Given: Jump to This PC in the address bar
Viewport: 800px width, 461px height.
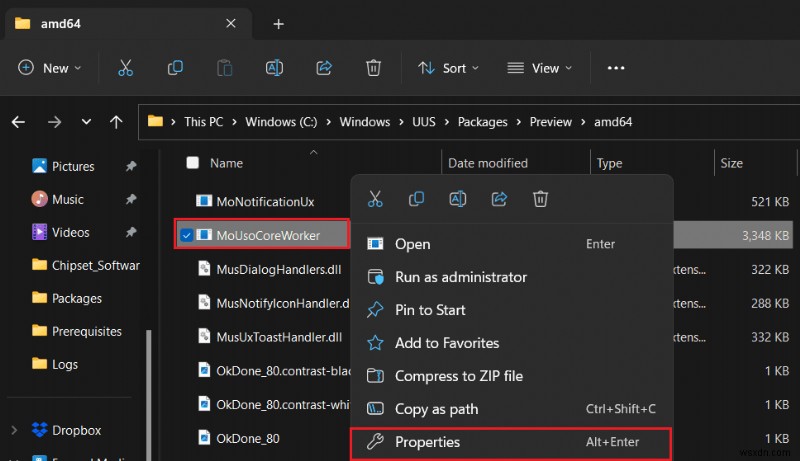Looking at the screenshot, I should [x=204, y=122].
